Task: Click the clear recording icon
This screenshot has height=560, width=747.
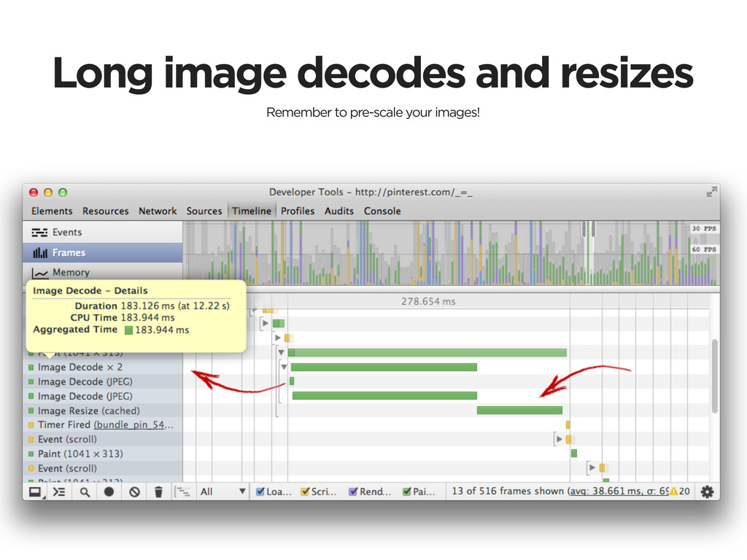Action: (134, 492)
